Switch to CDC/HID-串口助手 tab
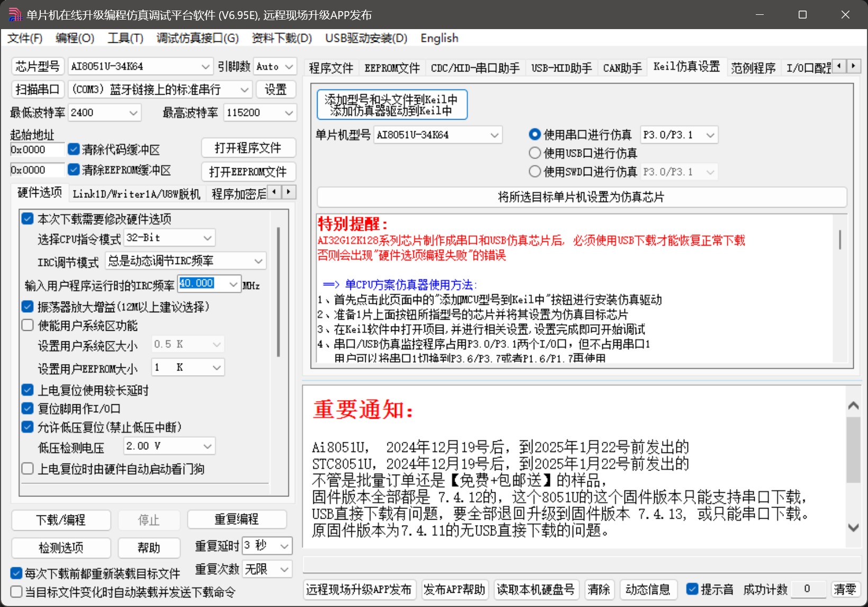 475,68
